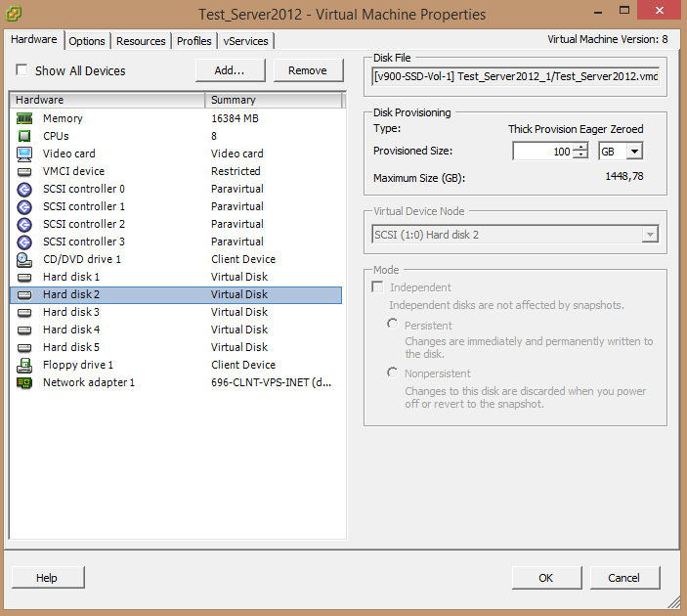Select Hard disk 3 label

[x=71, y=312]
